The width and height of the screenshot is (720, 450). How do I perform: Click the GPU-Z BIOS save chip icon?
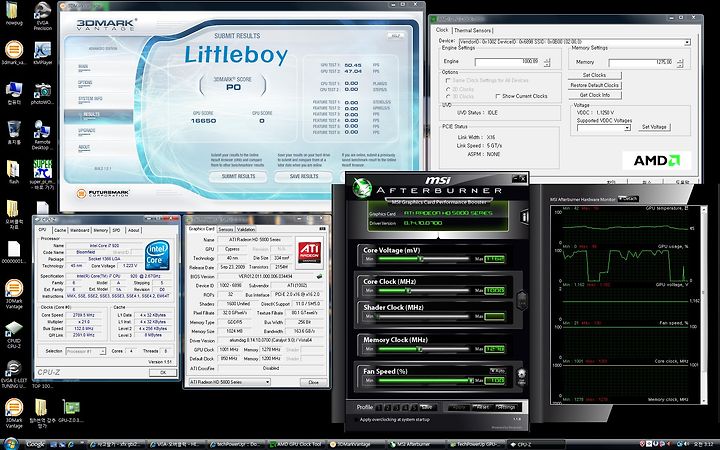coord(319,276)
